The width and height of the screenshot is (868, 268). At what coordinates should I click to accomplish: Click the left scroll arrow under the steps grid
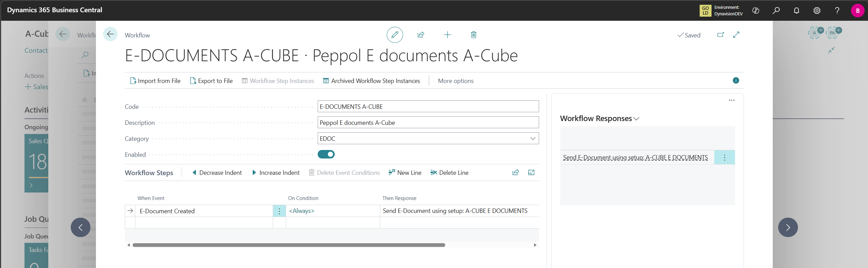(x=129, y=245)
